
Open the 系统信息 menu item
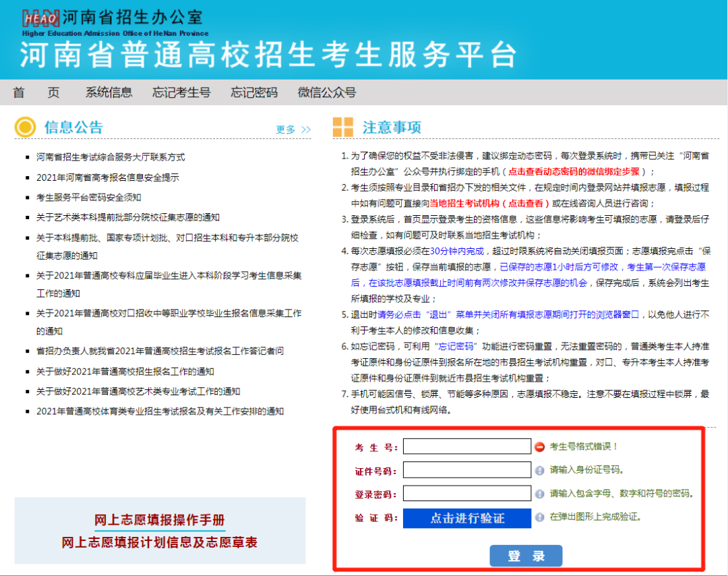(109, 92)
